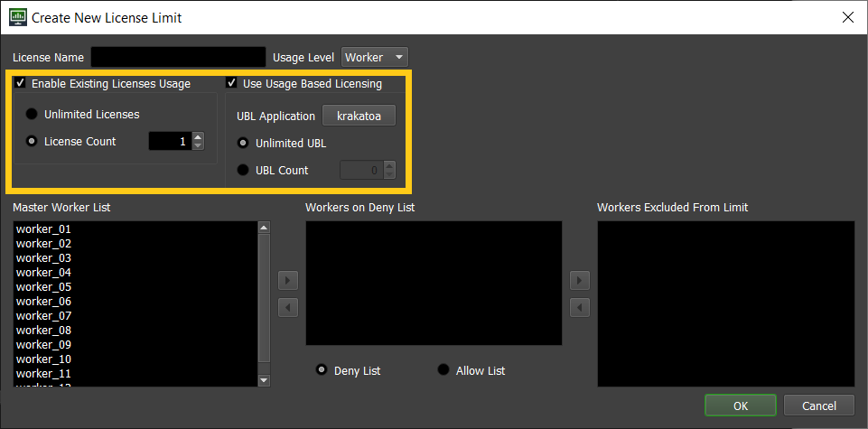
Task: Click the add-to-deny-list right arrow button
Action: 288,281
